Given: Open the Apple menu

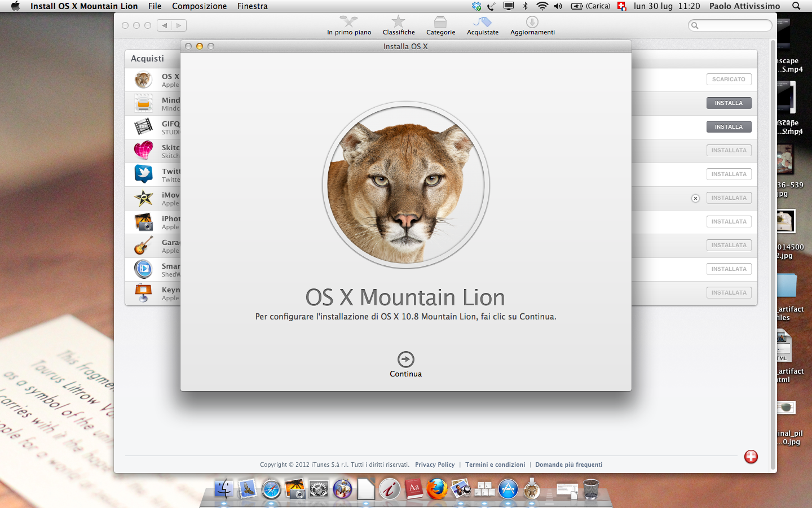Looking at the screenshot, I should (x=15, y=6).
